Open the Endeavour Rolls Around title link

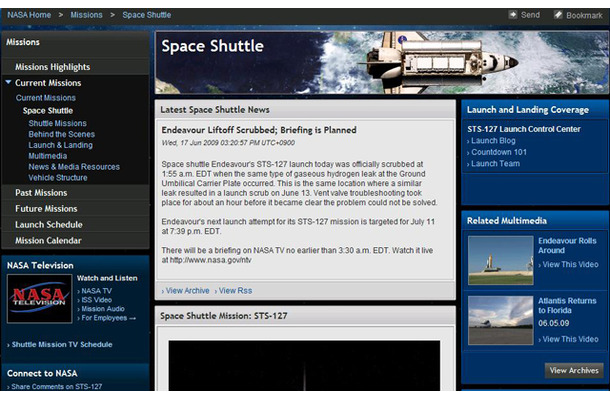coord(567,246)
